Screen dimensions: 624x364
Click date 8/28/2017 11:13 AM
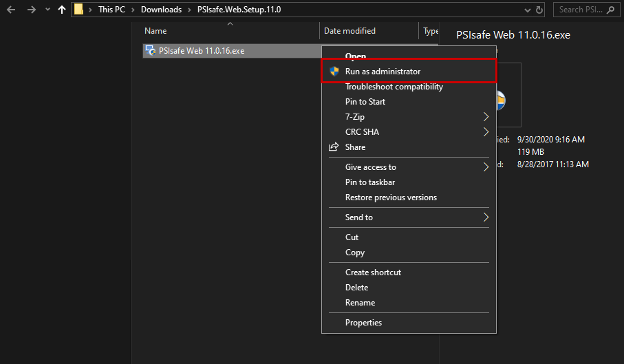[552, 164]
